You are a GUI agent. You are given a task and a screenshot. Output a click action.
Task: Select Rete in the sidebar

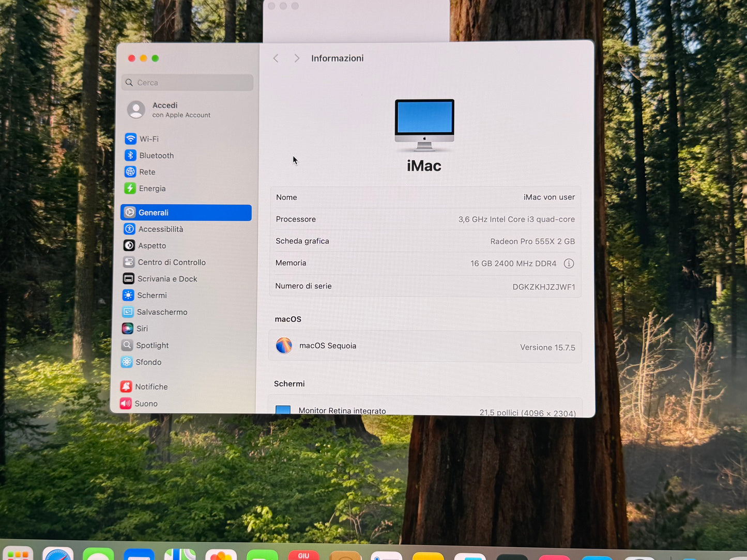click(140, 172)
